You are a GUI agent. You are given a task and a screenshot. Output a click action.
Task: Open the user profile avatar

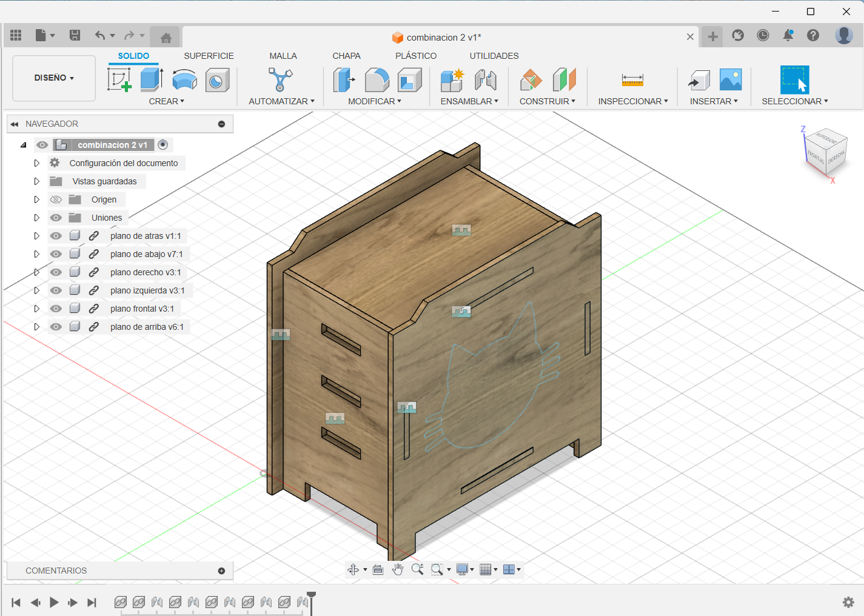pyautogui.click(x=844, y=35)
